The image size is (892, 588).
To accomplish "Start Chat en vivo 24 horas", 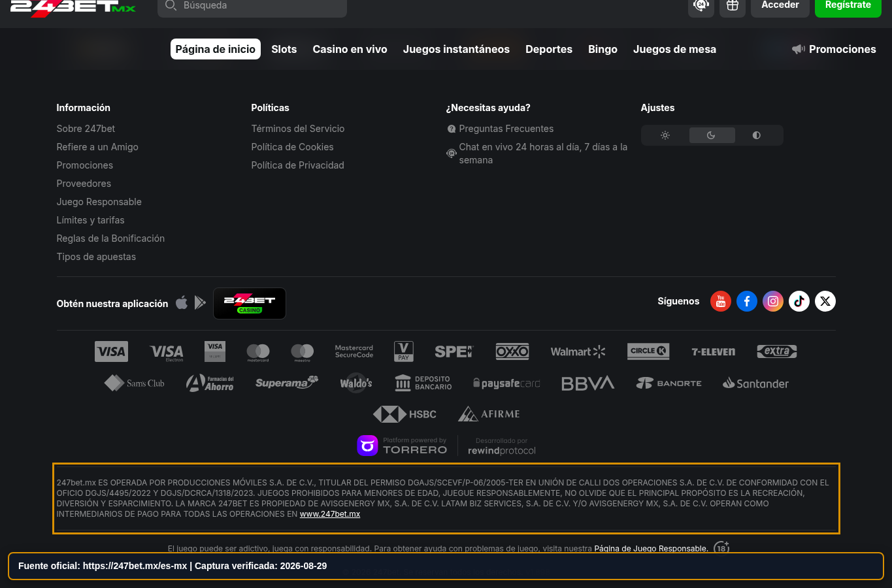I will [537, 154].
